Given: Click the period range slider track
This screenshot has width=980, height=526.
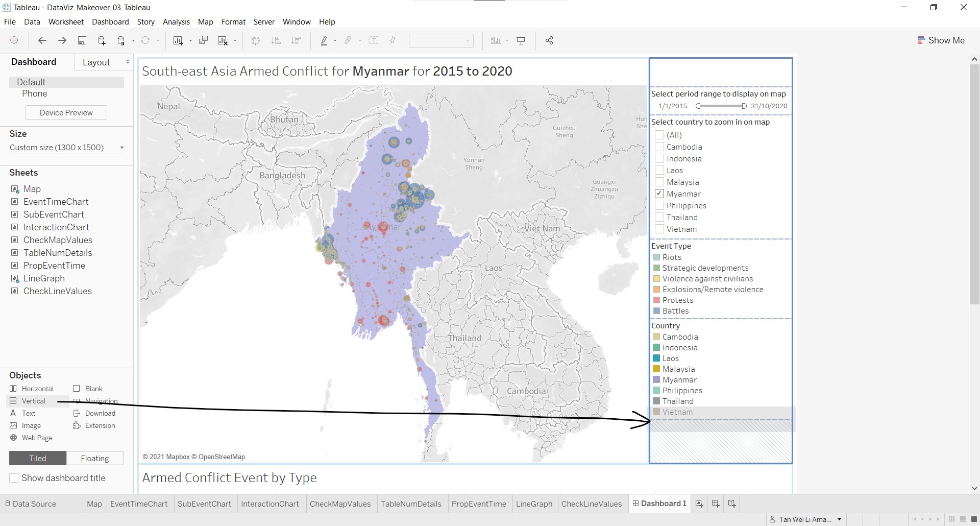Looking at the screenshot, I should coord(721,106).
